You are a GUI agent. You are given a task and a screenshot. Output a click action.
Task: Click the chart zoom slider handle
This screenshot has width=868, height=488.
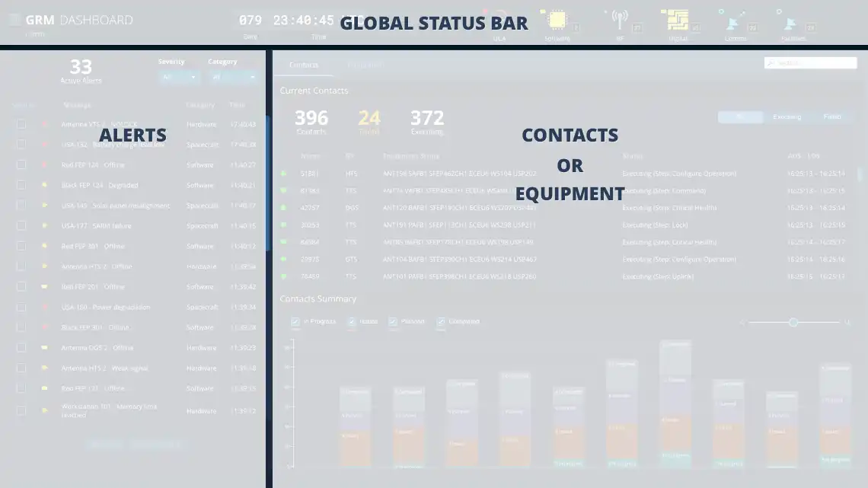pyautogui.click(x=793, y=323)
